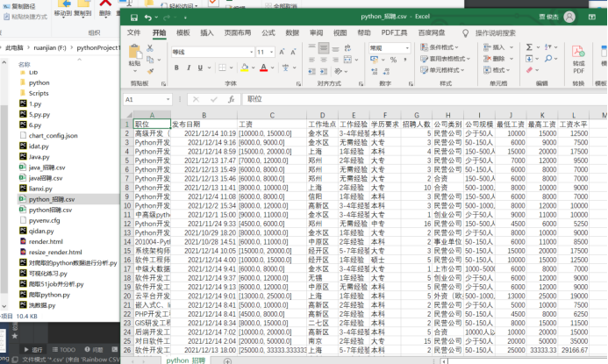
Task: Click the Increase Indent icon
Action: tap(324, 71)
